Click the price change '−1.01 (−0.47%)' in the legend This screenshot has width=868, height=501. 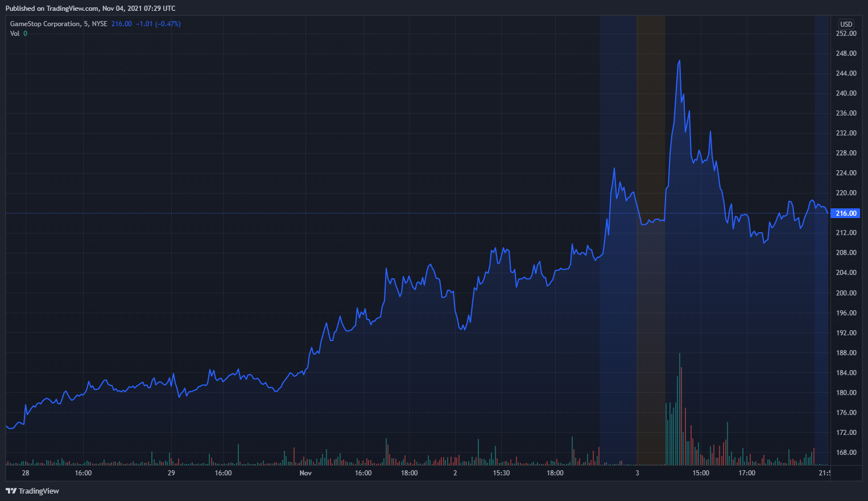click(x=158, y=24)
